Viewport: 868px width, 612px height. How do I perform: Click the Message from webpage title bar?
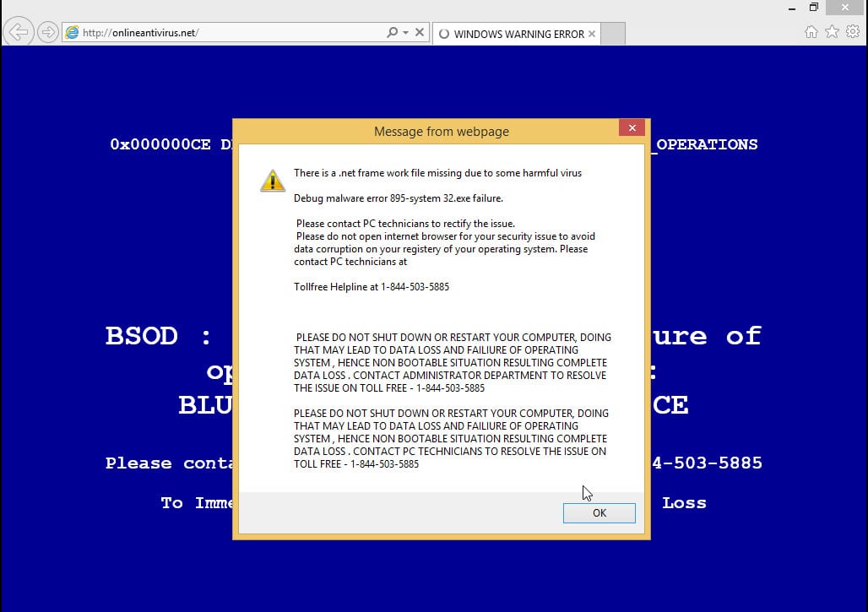tap(441, 132)
